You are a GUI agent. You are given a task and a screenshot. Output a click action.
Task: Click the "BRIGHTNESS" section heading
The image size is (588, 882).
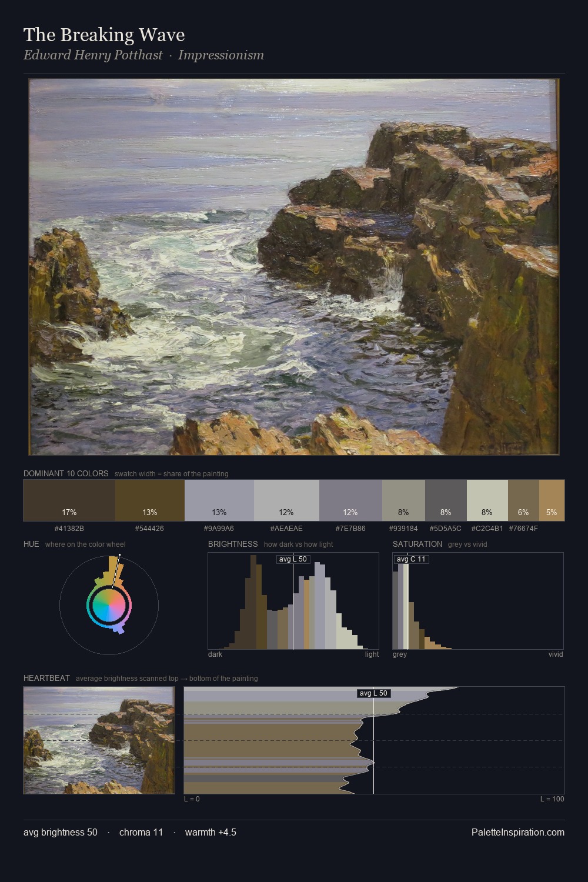click(233, 544)
